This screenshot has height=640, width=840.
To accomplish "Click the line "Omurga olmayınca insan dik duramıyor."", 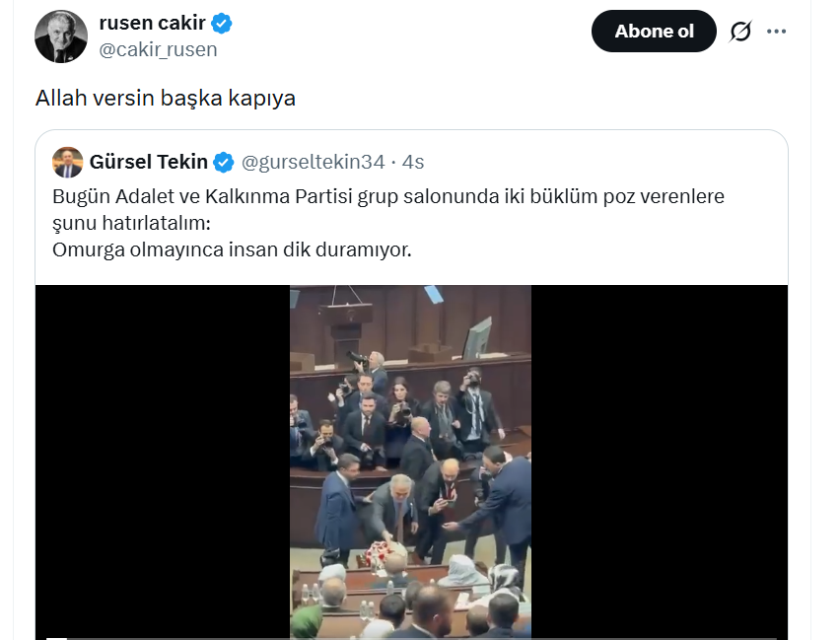I will [232, 249].
